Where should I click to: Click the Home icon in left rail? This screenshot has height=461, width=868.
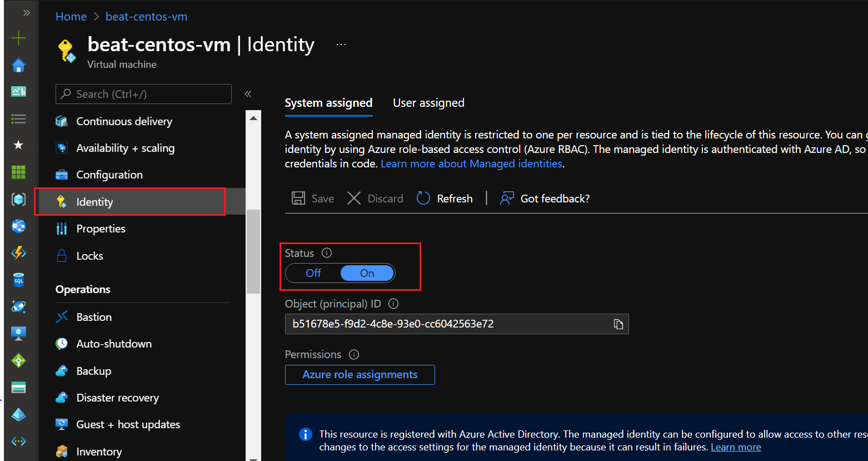[x=18, y=66]
